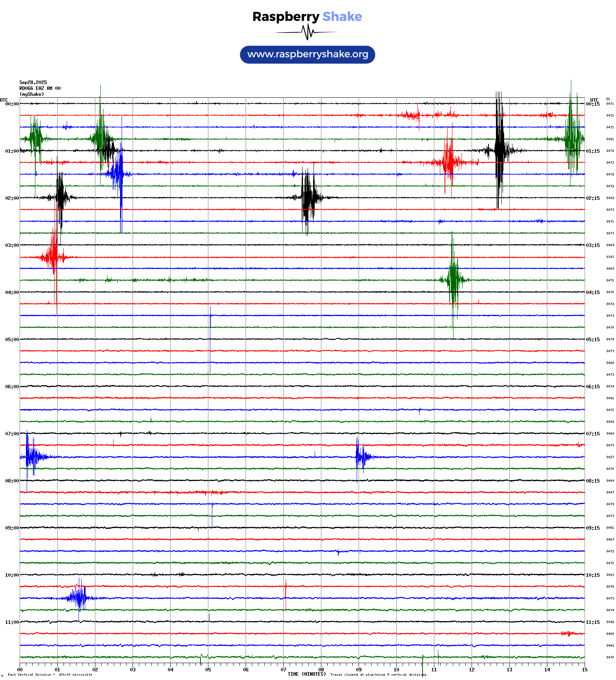616x680 pixels.
Task: Click the Raspberry Shake seismic wave logo icon
Action: tap(308, 32)
